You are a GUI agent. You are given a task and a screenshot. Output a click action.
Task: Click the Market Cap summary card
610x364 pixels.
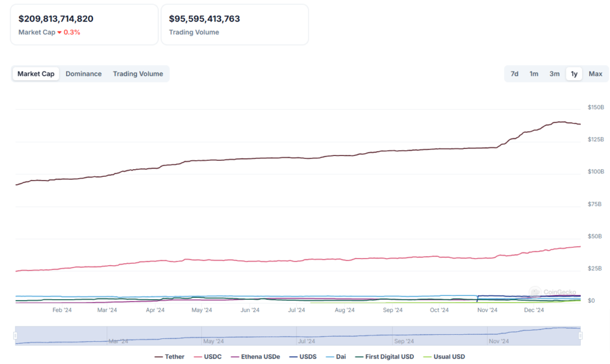point(83,24)
